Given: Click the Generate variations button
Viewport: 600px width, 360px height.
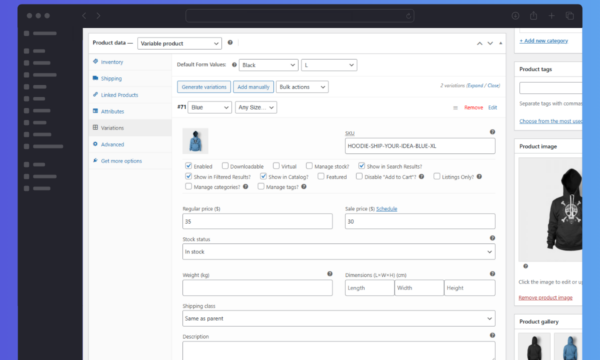Looking at the screenshot, I should pos(204,87).
